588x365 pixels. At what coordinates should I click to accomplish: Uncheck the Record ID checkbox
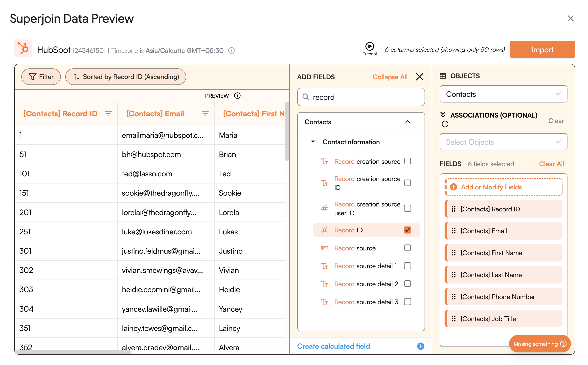pyautogui.click(x=407, y=230)
